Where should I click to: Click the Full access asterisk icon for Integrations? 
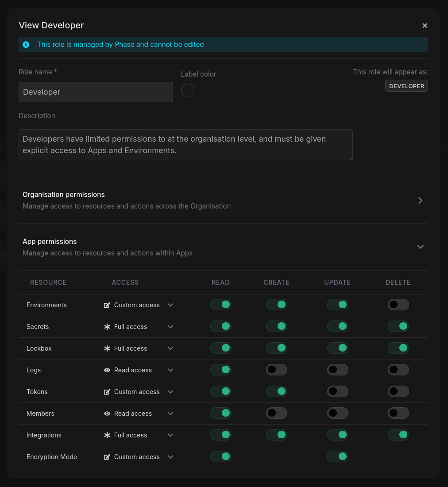(x=107, y=435)
